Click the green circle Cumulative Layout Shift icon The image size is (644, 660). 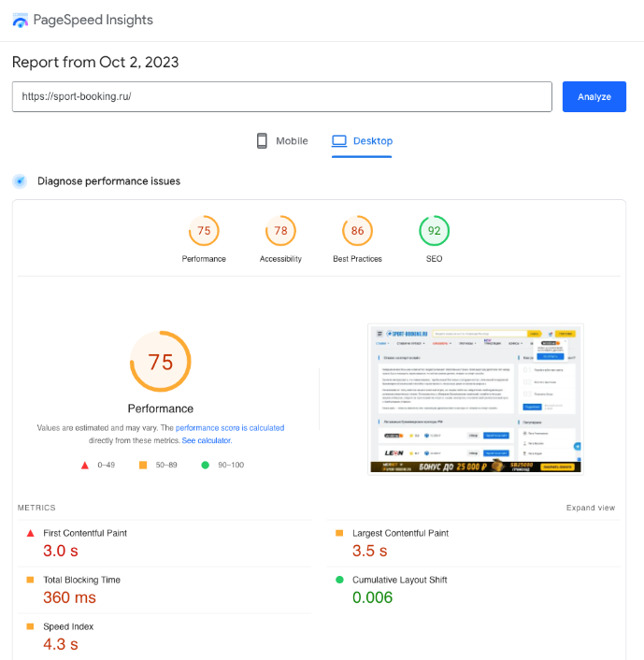(340, 581)
